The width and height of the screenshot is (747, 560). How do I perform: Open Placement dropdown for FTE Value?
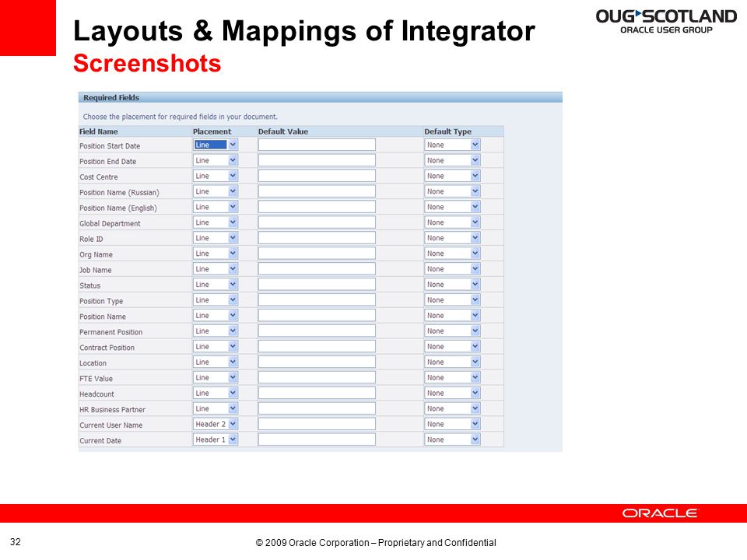coord(216,378)
